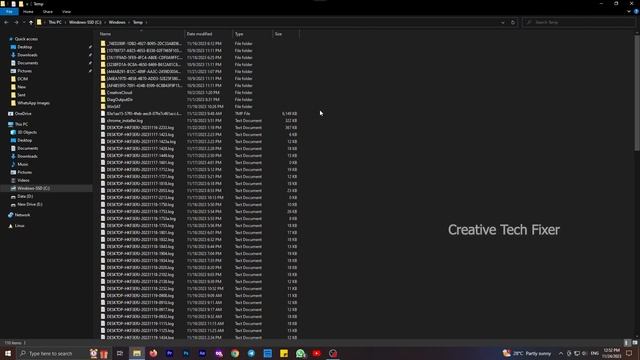640x360 pixels.
Task: Open the File ribbon tab
Action: pyautogui.click(x=9, y=12)
